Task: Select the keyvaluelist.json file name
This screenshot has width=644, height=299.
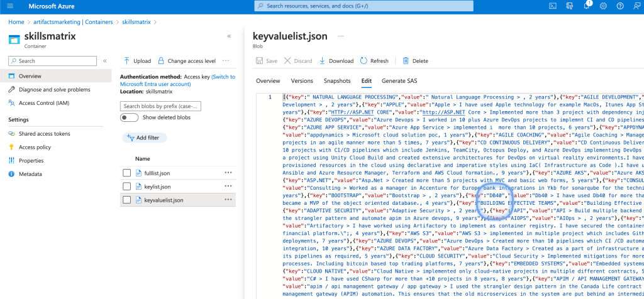Action: [164, 200]
